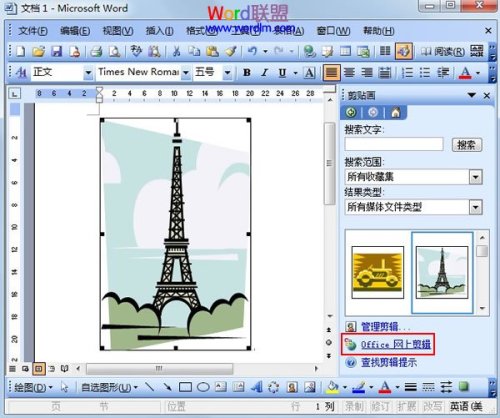
Task: Apply numbered list formatting
Action: (x=407, y=72)
